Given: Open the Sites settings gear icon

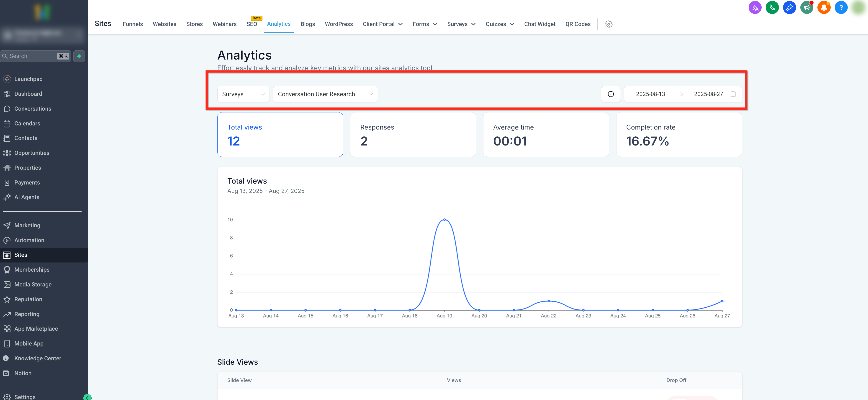Looking at the screenshot, I should pyautogui.click(x=608, y=24).
